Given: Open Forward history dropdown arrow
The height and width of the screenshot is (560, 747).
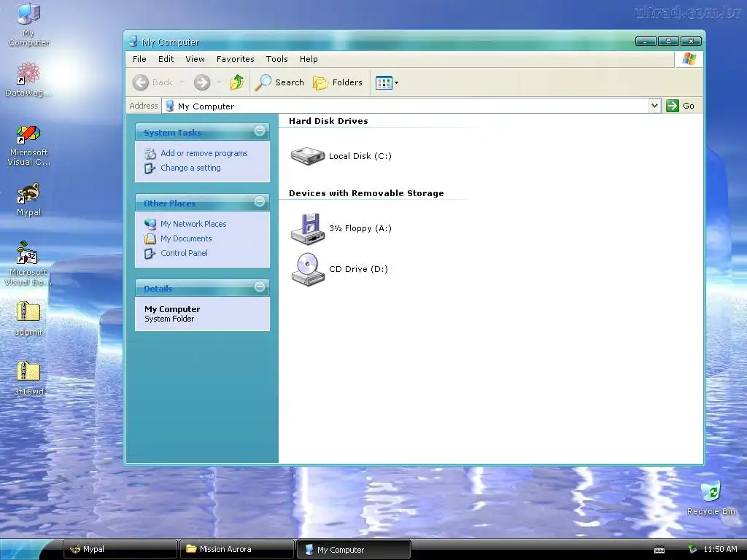Looking at the screenshot, I should tap(219, 82).
